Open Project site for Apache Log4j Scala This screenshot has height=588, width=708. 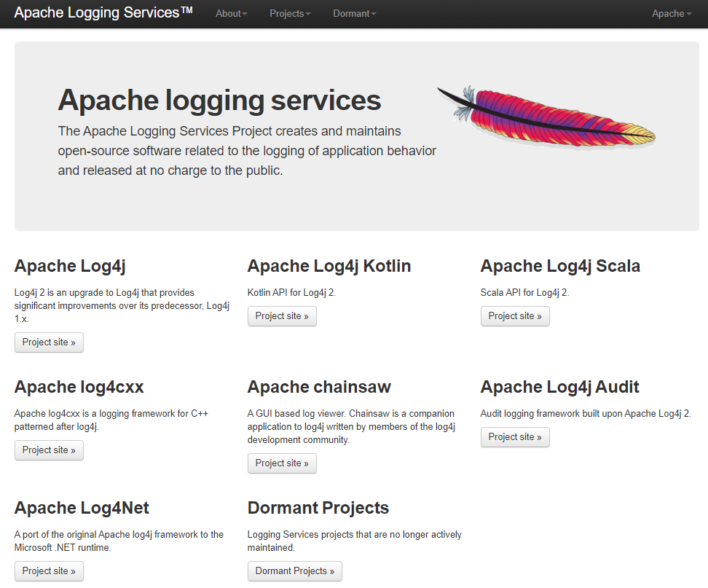tap(515, 316)
